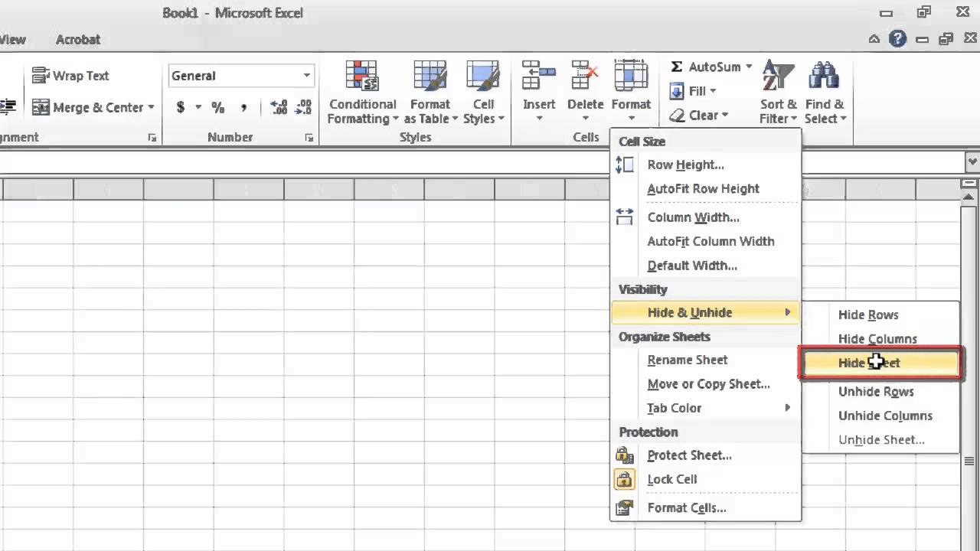Open the Cell Styles gallery

tap(484, 92)
